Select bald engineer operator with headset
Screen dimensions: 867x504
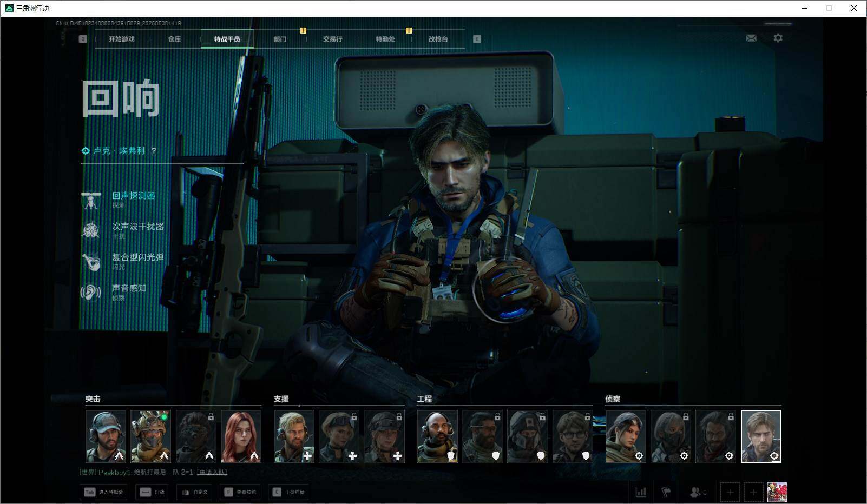point(437,436)
